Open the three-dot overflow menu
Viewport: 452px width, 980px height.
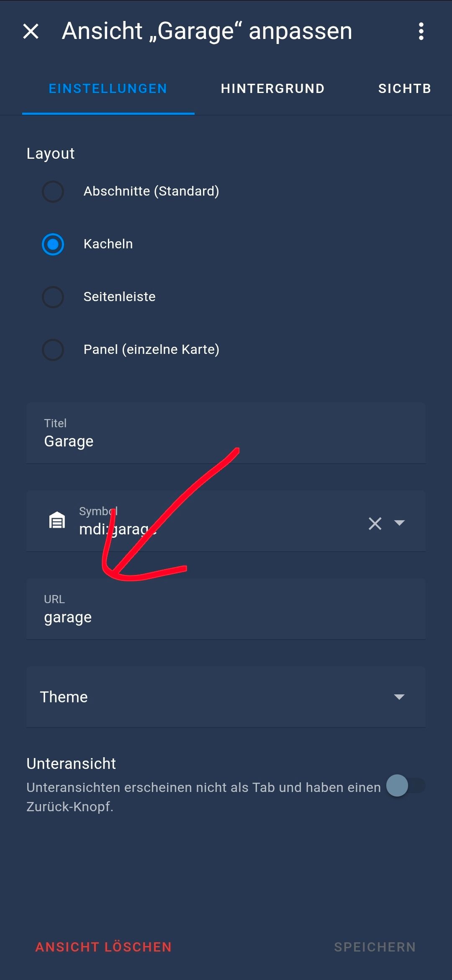421,31
